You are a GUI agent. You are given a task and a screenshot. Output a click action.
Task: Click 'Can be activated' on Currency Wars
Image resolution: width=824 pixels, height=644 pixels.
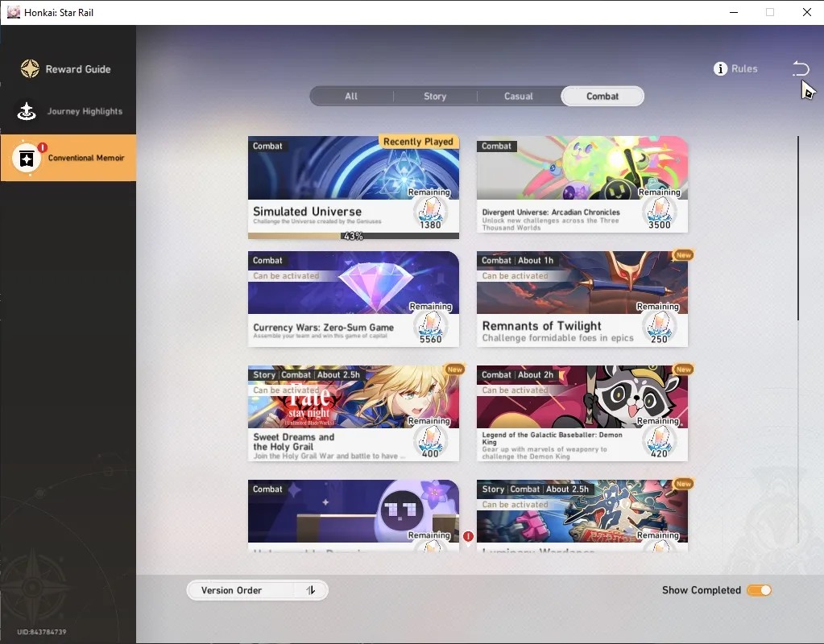[287, 276]
